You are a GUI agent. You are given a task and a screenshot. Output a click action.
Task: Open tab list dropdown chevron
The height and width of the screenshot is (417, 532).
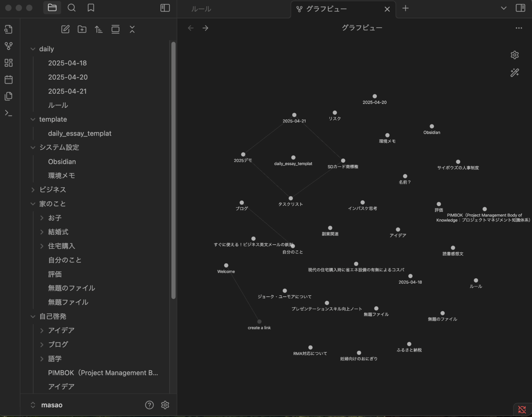[x=504, y=8]
